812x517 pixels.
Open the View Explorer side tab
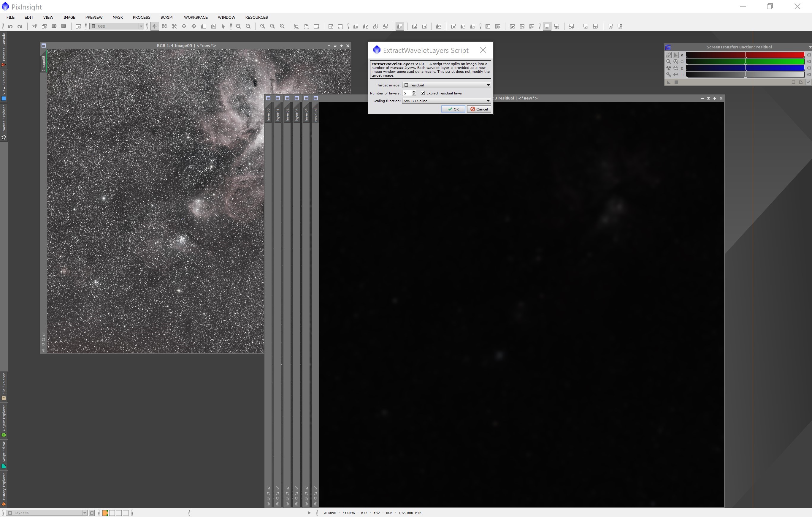(x=4, y=86)
